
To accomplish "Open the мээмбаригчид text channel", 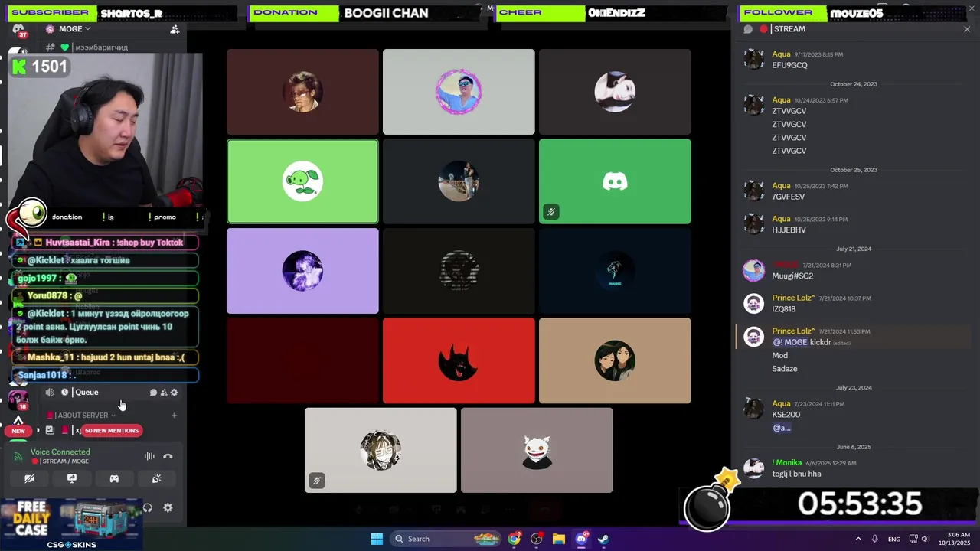I will coord(101,47).
